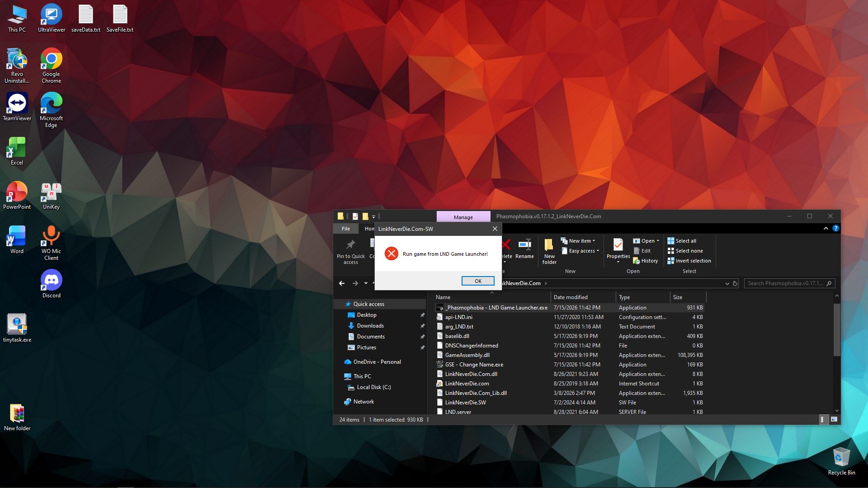This screenshot has width=868, height=488.
Task: Select the TeamViewer desktop shortcut
Action: [x=17, y=107]
